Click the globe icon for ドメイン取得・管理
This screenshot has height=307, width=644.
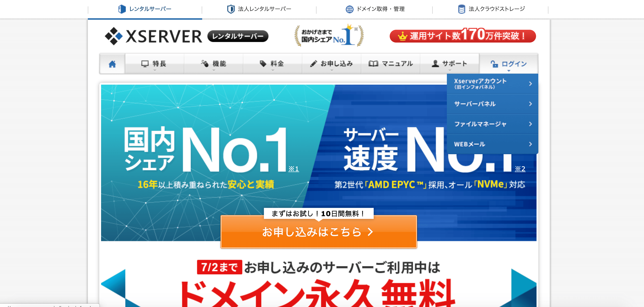pyautogui.click(x=349, y=9)
